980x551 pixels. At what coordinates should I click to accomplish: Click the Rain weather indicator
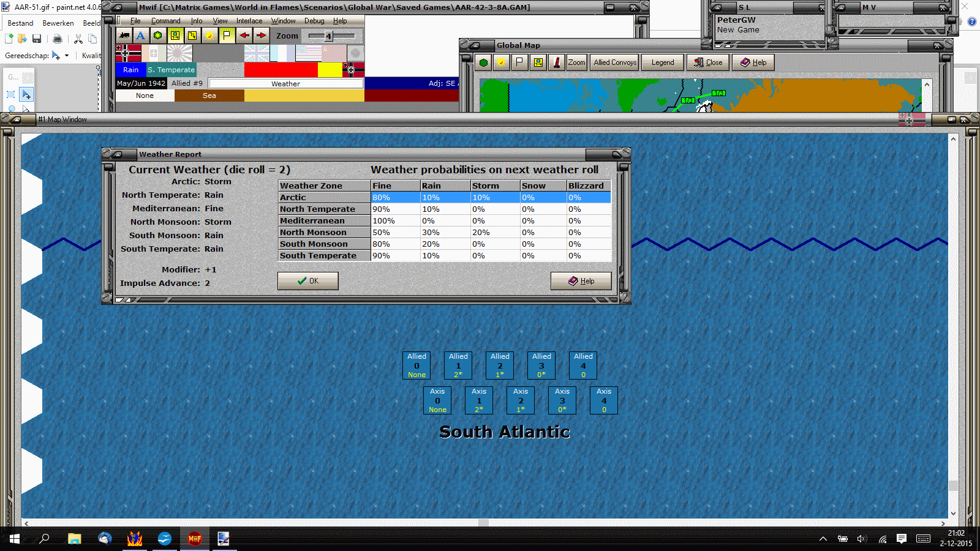(x=131, y=70)
